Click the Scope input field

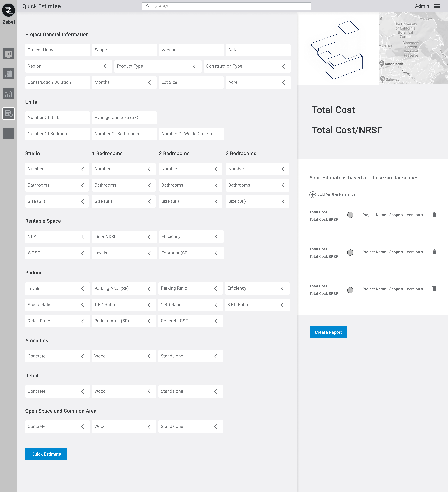(x=124, y=50)
